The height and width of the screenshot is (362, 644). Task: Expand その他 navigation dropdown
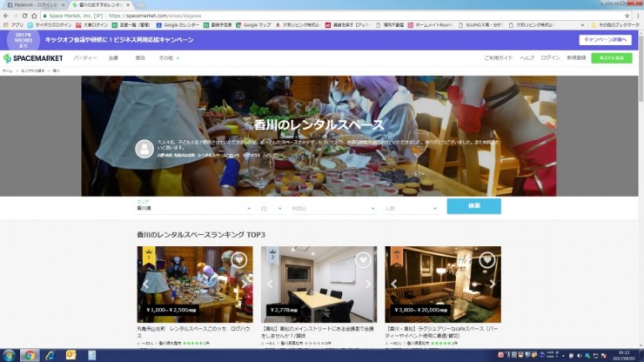click(x=169, y=58)
